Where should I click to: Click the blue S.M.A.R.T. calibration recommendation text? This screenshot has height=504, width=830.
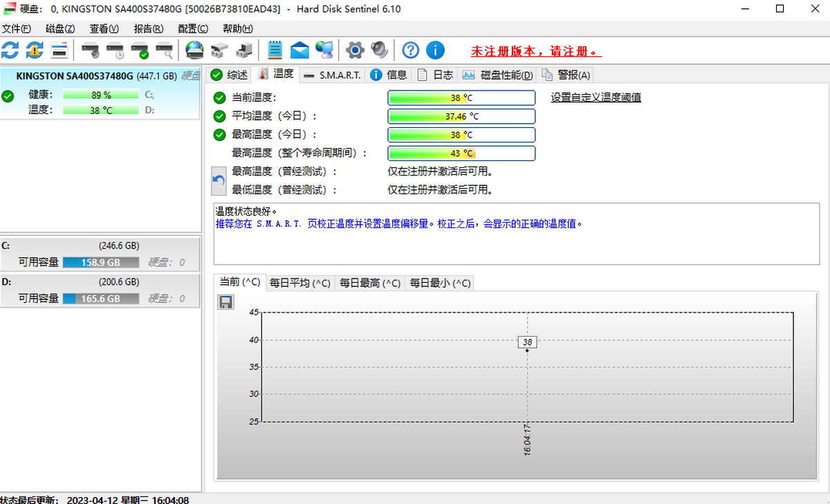pos(399,224)
